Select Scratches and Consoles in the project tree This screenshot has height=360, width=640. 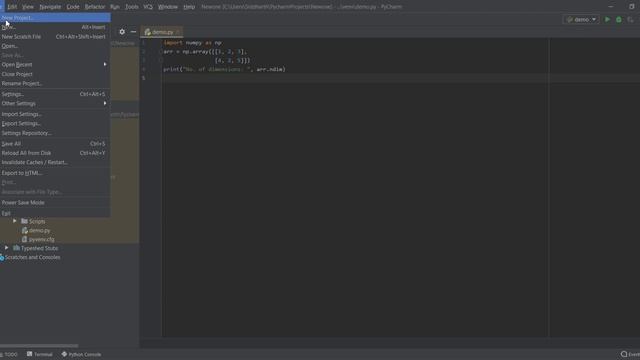[32, 258]
